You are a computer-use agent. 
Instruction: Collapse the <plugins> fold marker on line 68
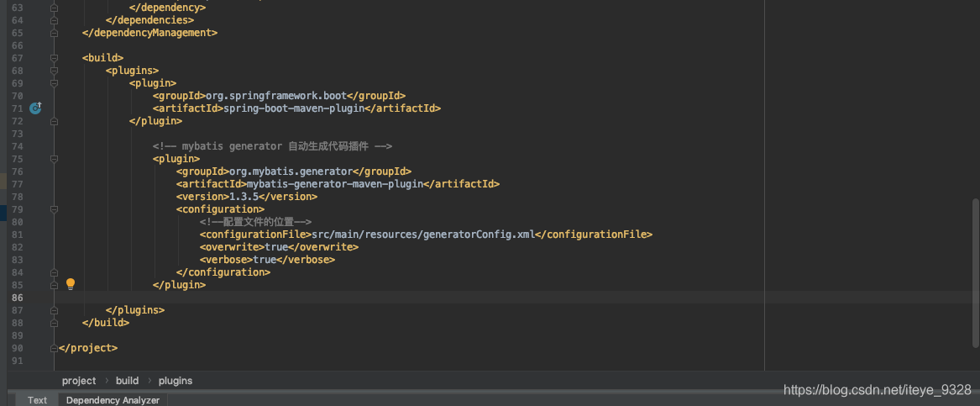[55, 70]
